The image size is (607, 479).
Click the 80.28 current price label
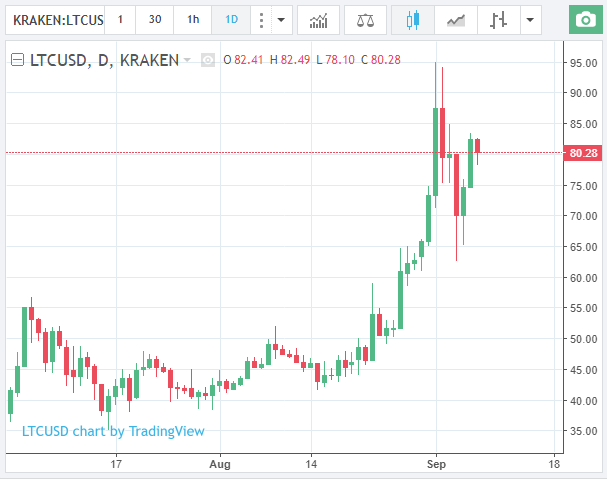(583, 153)
